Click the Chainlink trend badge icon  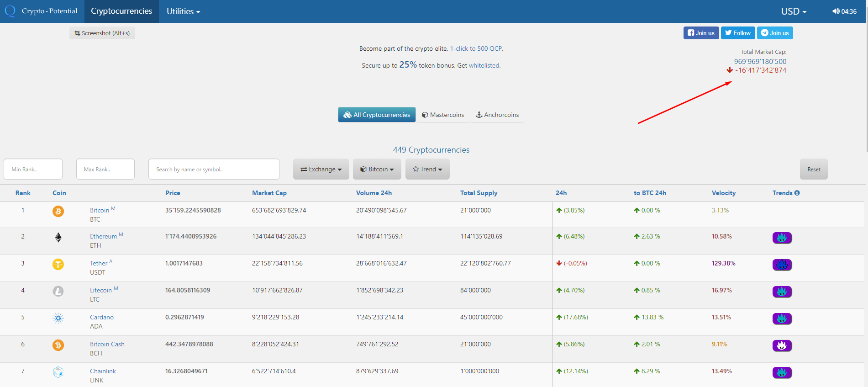point(782,372)
